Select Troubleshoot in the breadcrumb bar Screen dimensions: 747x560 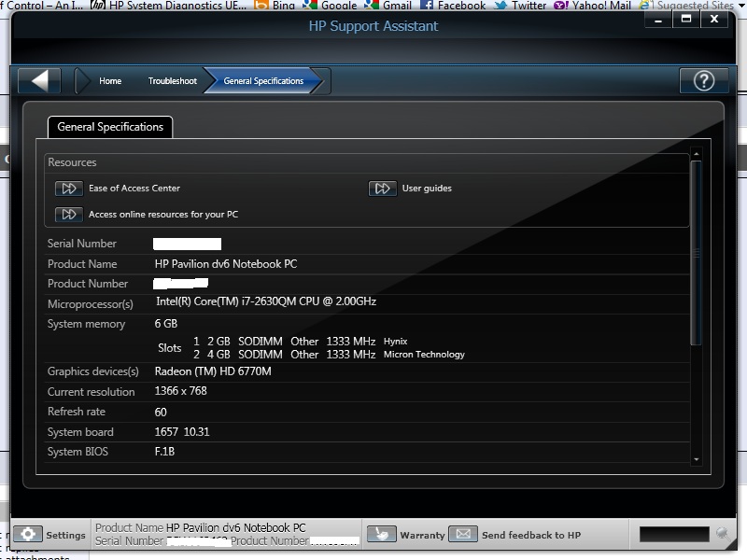(173, 81)
